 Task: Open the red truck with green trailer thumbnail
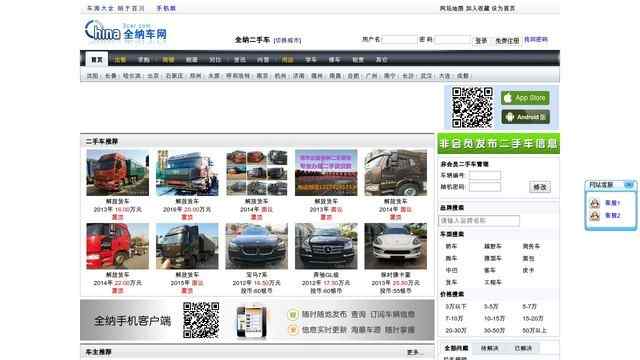118,173
